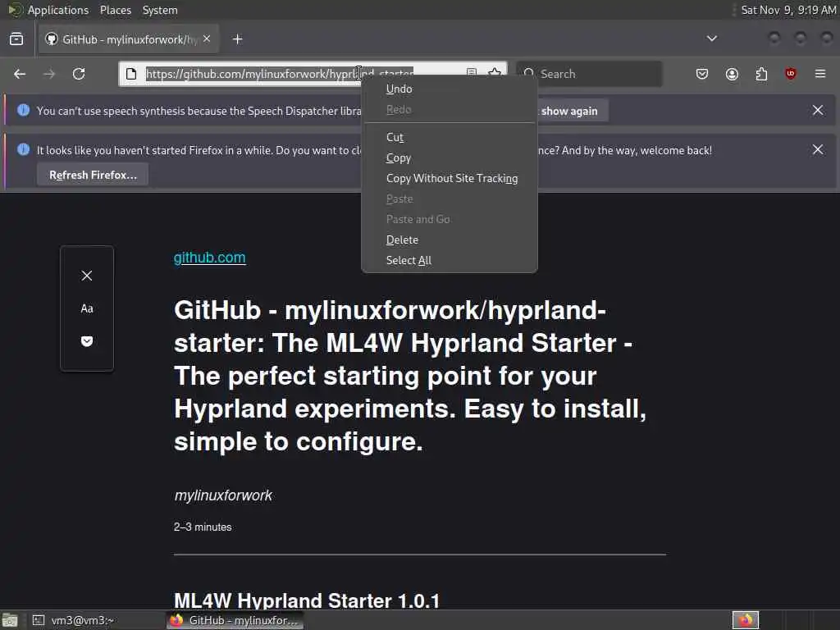Open the System menu
Screen dimensions: 840x630
point(160,10)
